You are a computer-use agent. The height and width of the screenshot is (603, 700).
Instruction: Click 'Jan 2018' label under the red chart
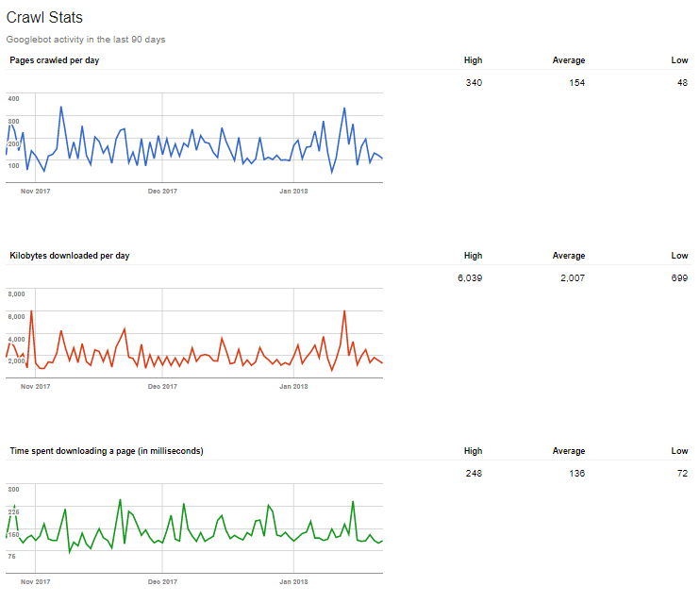(x=293, y=386)
